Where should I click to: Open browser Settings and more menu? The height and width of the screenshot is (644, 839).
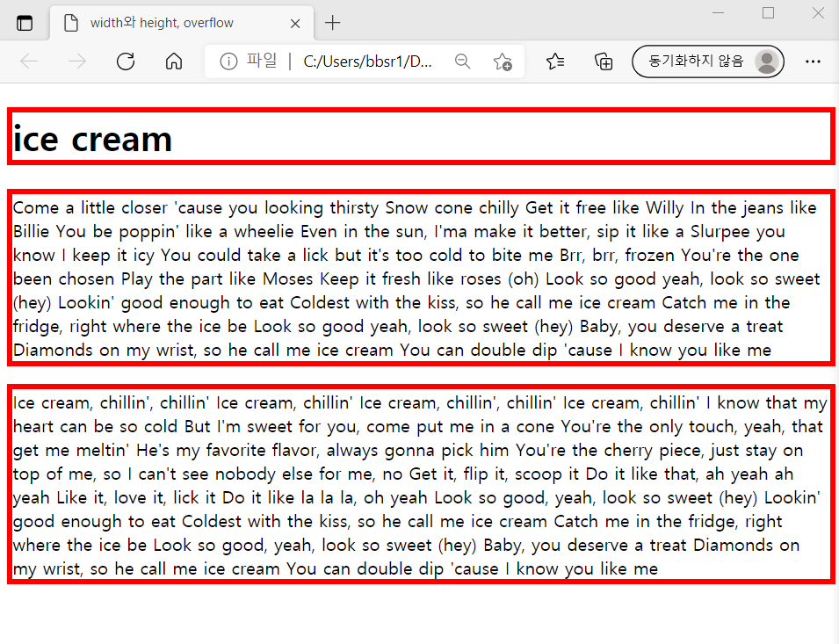[813, 62]
